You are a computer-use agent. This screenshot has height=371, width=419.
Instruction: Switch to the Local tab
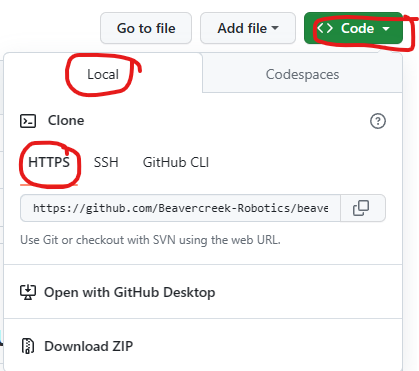click(x=103, y=74)
